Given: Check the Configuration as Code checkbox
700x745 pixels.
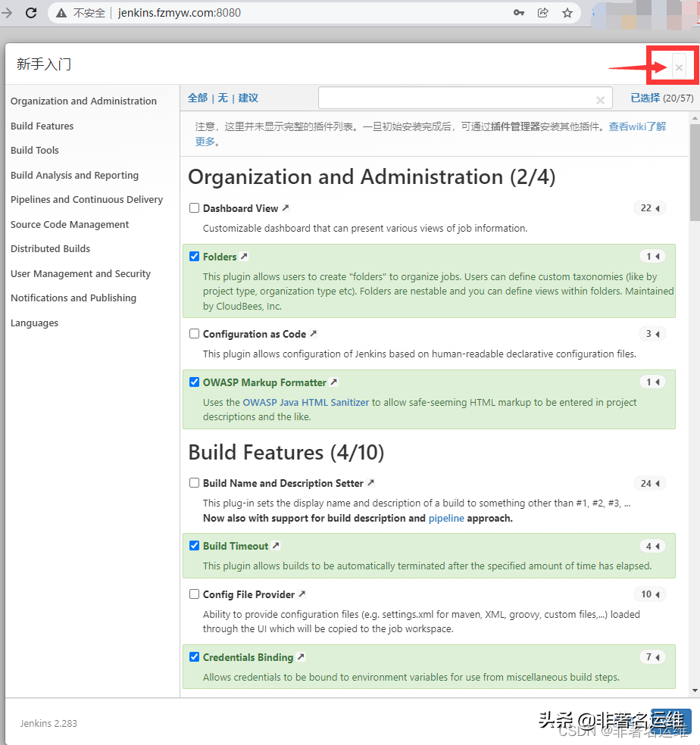Looking at the screenshot, I should tap(194, 334).
